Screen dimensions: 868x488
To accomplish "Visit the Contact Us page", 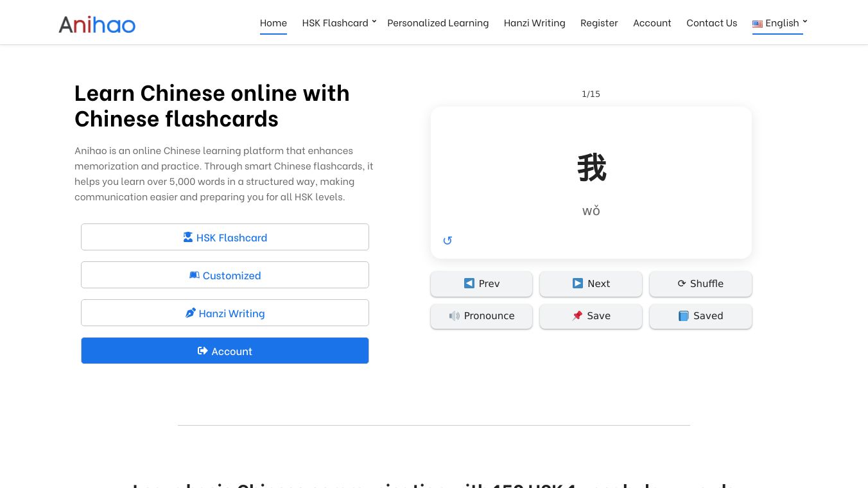I will click(712, 23).
